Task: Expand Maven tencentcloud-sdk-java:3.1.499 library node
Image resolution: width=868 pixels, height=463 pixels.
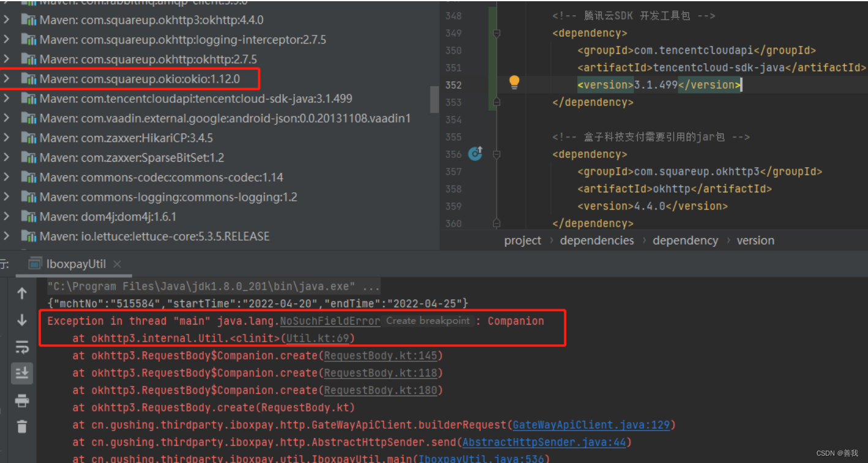Action: [x=6, y=98]
